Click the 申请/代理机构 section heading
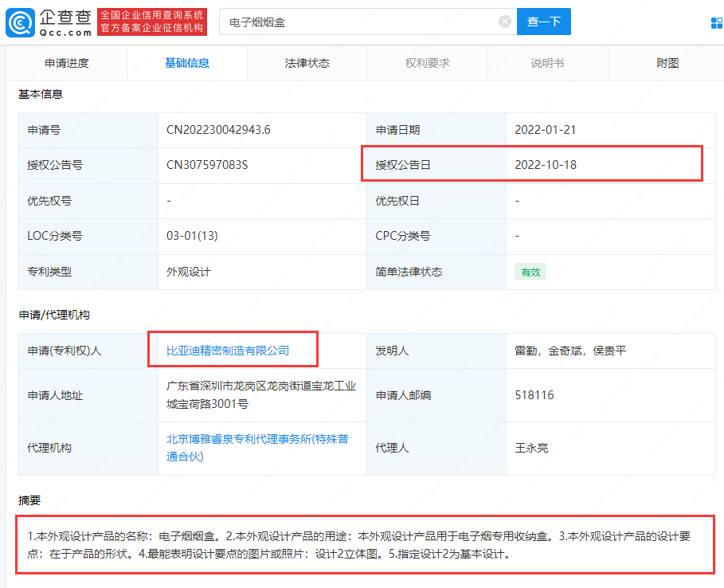This screenshot has width=724, height=588. (x=54, y=315)
